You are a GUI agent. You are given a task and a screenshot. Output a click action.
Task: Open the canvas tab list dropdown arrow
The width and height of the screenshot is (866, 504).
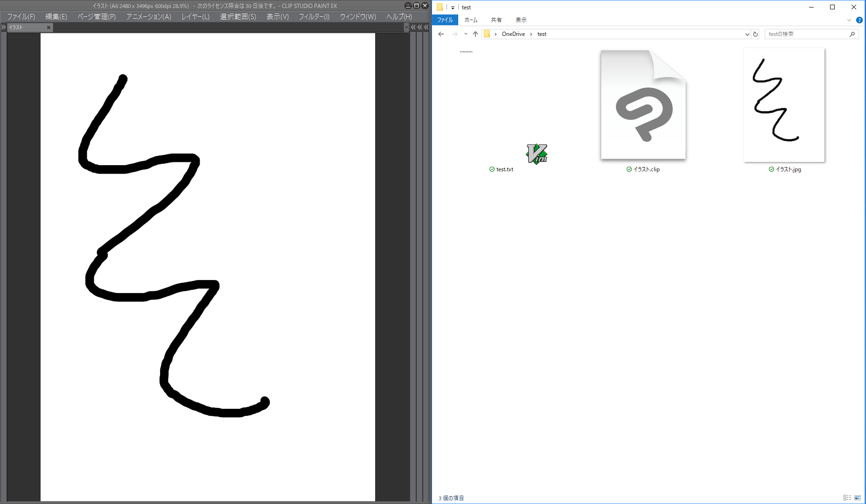click(406, 28)
